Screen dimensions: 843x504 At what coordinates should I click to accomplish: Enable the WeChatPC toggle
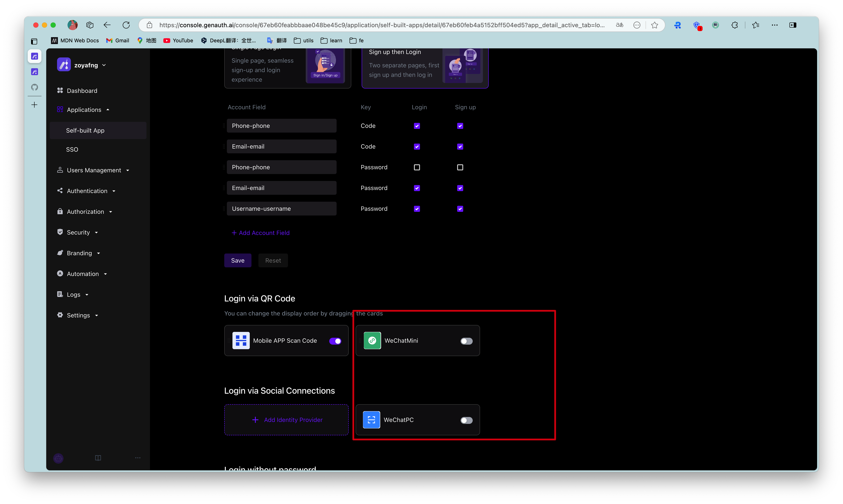(x=466, y=420)
